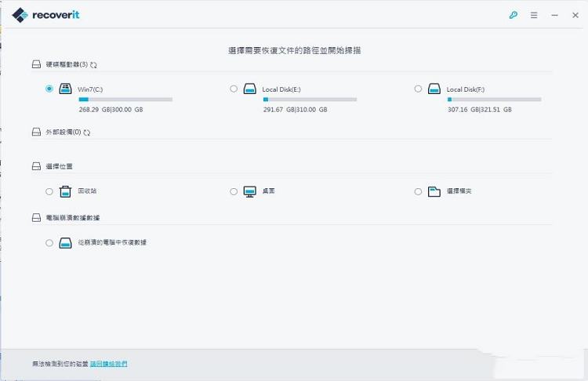Click the 無法檢測到您的磁盤 footer text
588x381 pixels.
pyautogui.click(x=60, y=364)
